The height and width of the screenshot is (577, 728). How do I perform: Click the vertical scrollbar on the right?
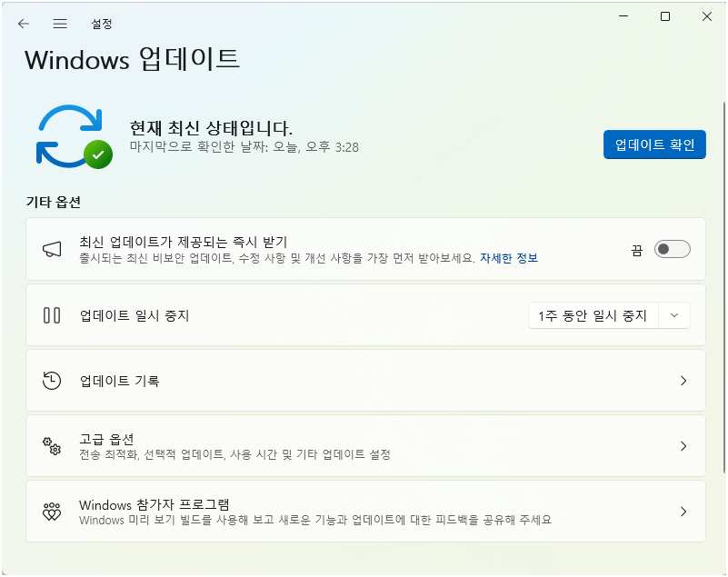tap(723, 288)
